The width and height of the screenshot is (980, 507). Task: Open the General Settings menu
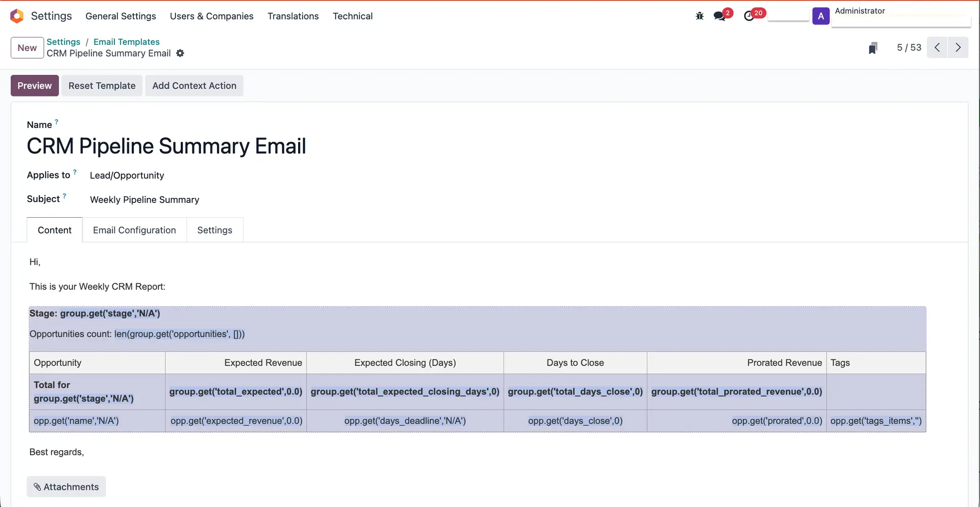click(121, 16)
